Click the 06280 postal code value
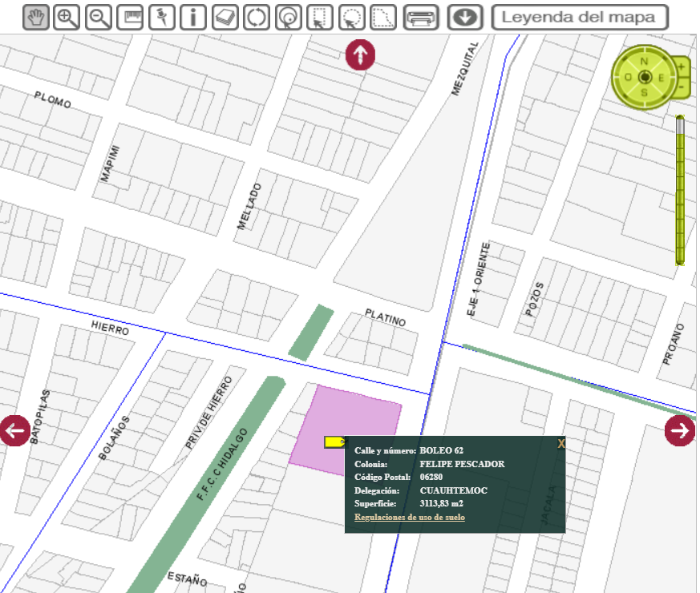The height and width of the screenshot is (593, 700). coord(431,477)
